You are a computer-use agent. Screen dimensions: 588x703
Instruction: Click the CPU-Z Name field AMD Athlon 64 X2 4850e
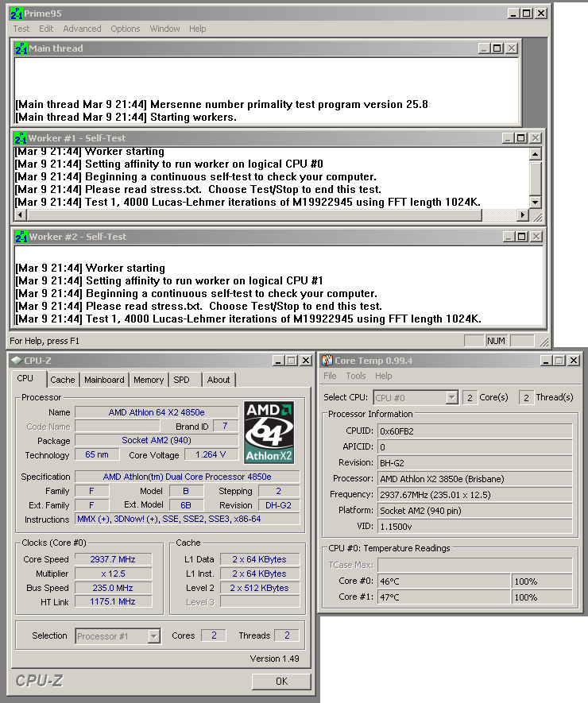[x=157, y=412]
